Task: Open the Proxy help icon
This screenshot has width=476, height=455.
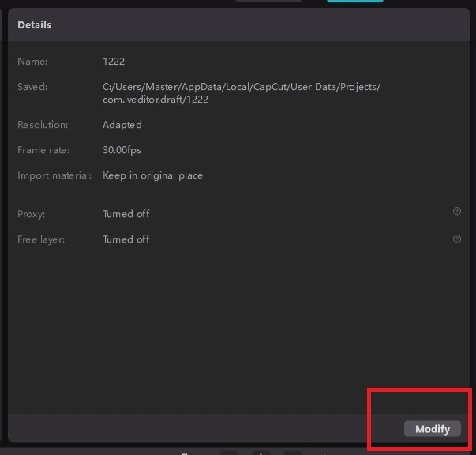Action: coord(457,211)
